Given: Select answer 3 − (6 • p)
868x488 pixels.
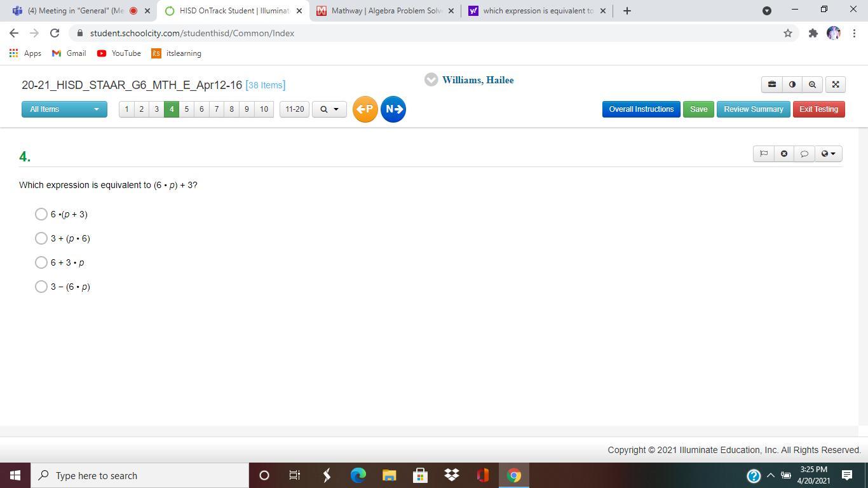Looking at the screenshot, I should pyautogui.click(x=41, y=287).
